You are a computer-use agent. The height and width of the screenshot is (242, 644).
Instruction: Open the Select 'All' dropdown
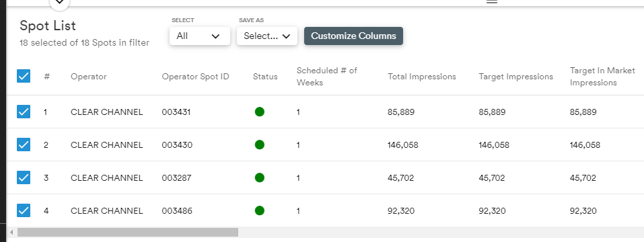(200, 36)
